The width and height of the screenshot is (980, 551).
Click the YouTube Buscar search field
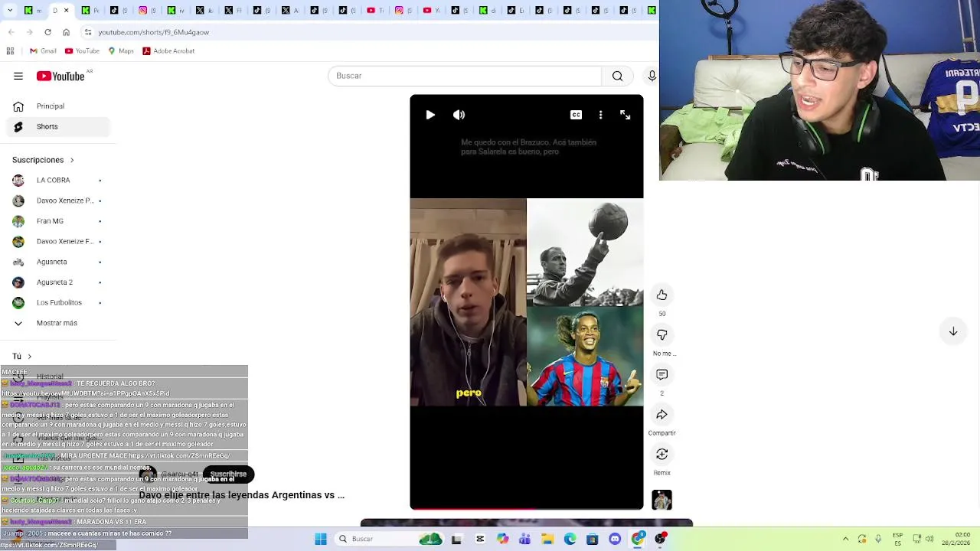(x=465, y=76)
